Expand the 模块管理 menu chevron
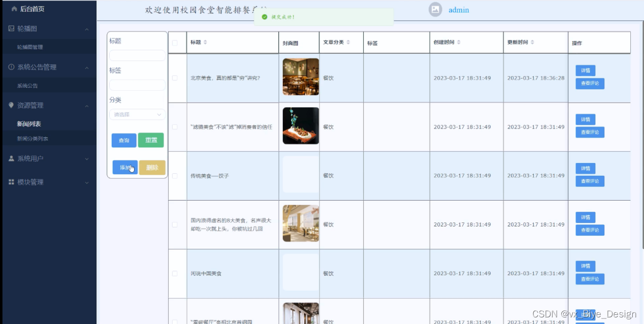Screen dimensions: 644x324 coord(87,182)
